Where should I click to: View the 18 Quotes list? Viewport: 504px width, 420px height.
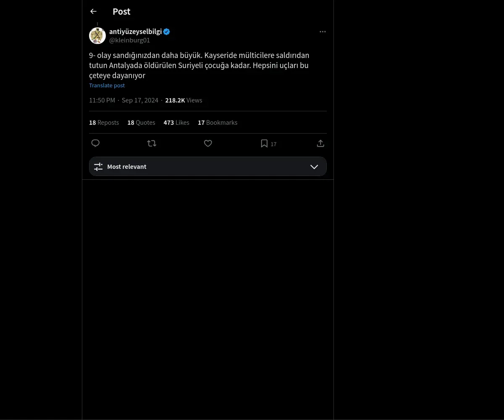pos(141,123)
